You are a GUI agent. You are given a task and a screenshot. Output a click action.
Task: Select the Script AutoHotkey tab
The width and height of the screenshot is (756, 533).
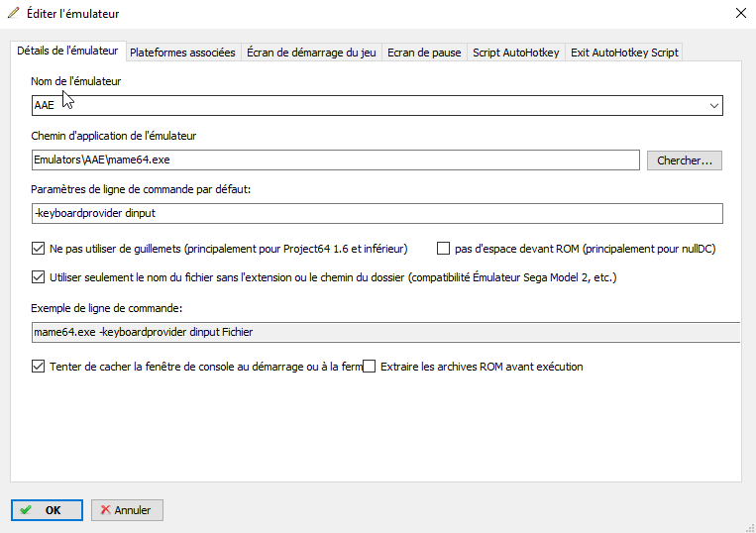pyautogui.click(x=515, y=53)
